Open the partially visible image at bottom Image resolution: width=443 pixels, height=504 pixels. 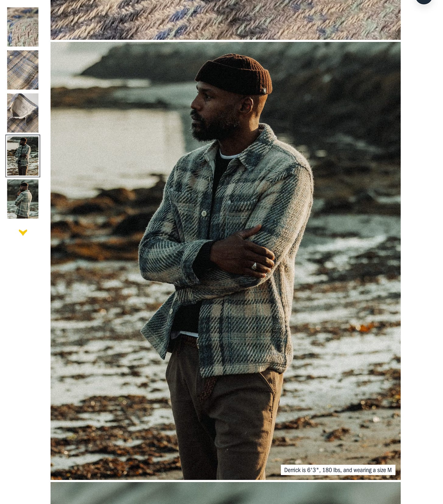click(x=225, y=493)
